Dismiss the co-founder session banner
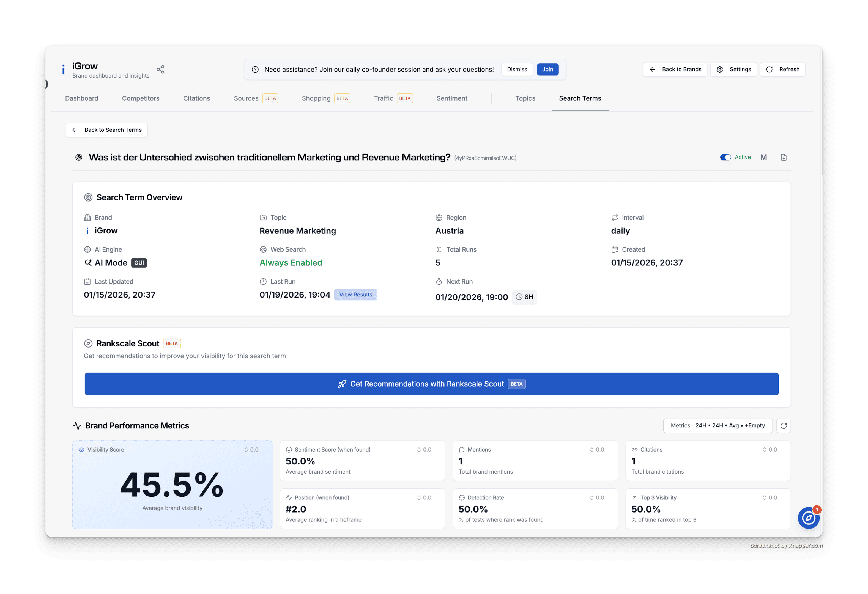868x594 pixels. point(517,70)
